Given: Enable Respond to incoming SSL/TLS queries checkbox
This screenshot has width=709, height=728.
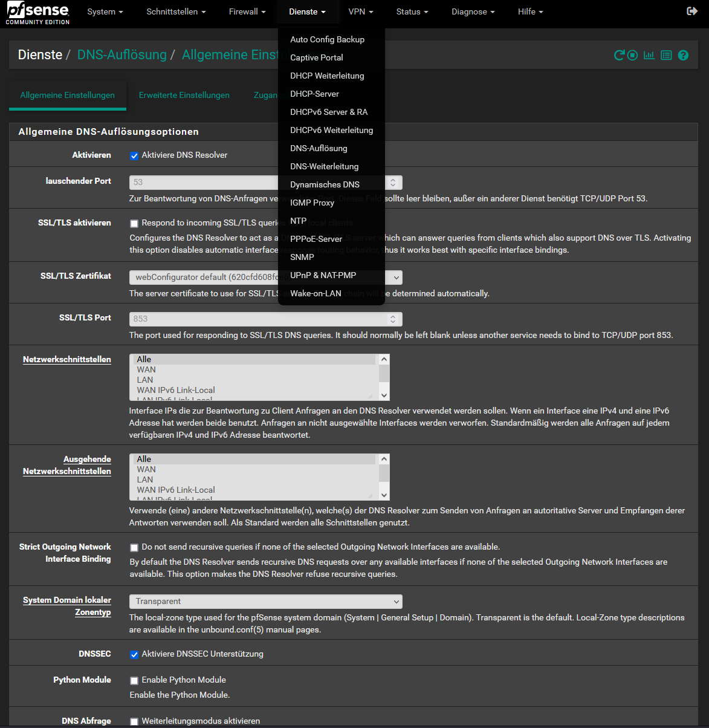Looking at the screenshot, I should click(134, 224).
